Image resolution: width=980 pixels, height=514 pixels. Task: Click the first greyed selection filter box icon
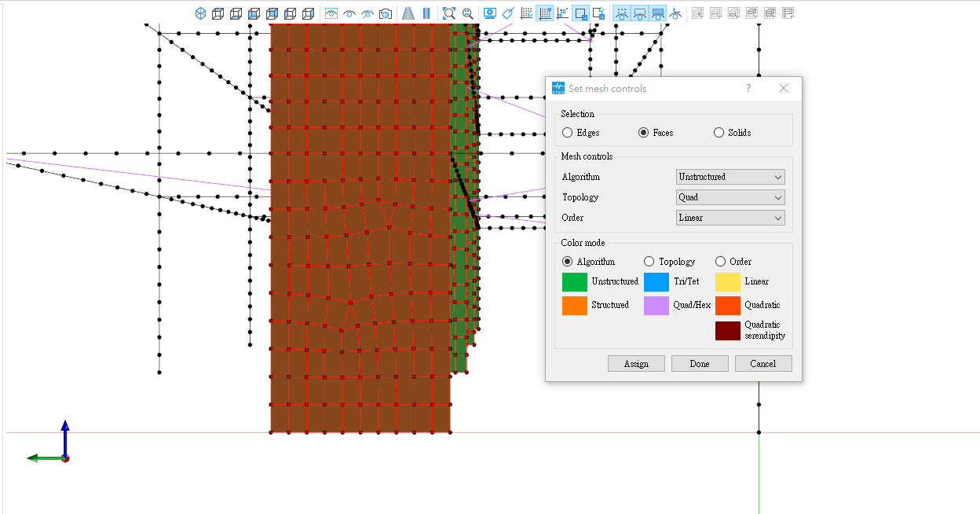697,13
